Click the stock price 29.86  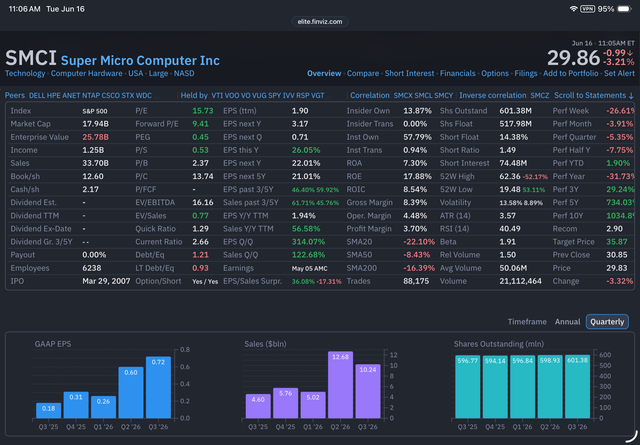pos(573,58)
